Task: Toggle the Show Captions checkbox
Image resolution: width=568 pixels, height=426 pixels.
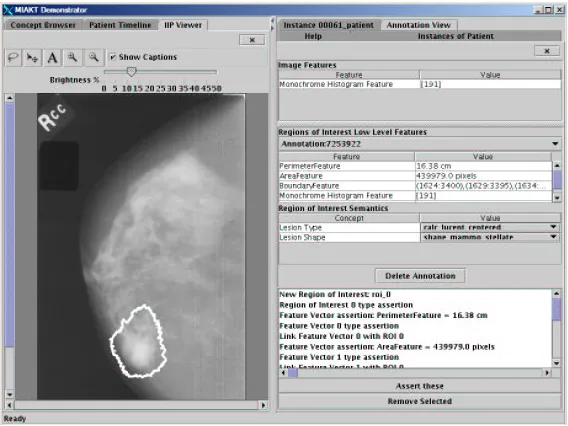Action: 113,57
